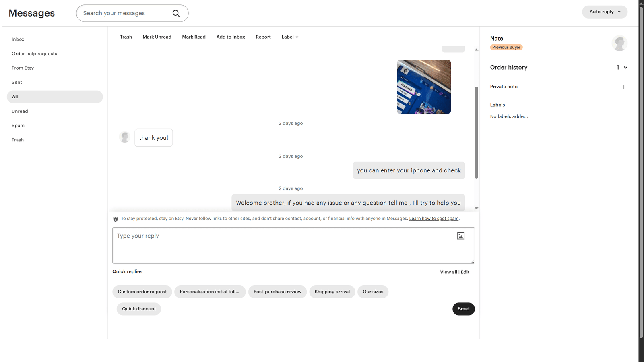Click the Send button
Viewport: 644px width, 362px height.
click(x=463, y=309)
